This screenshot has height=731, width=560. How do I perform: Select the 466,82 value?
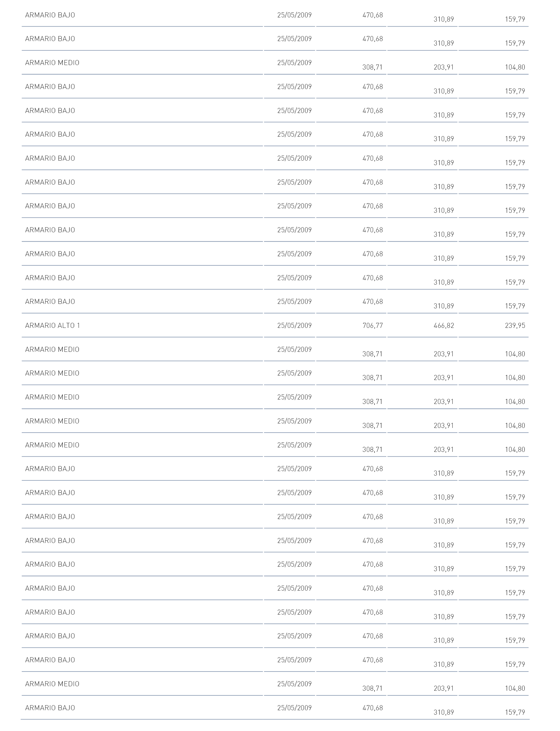tap(444, 325)
